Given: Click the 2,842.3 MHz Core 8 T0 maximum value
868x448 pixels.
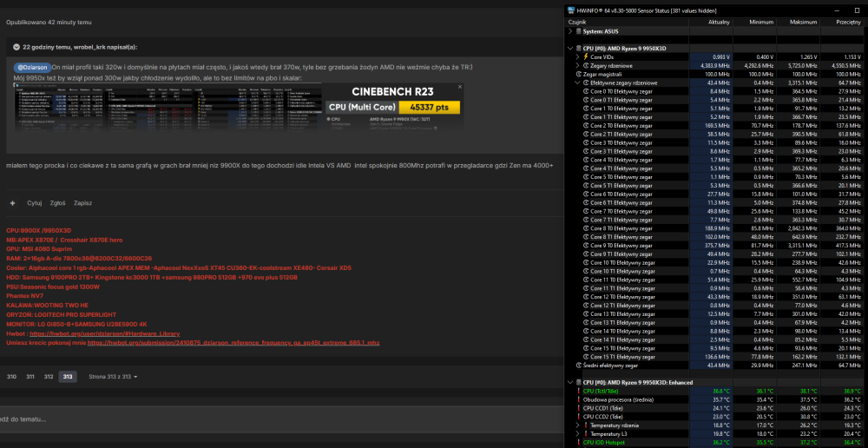Looking at the screenshot, I should [x=803, y=228].
